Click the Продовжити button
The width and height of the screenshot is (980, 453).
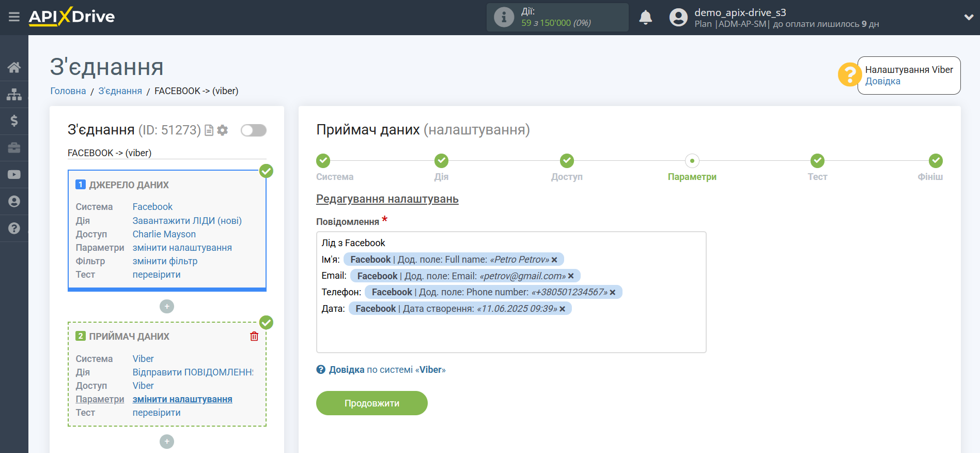[372, 403]
